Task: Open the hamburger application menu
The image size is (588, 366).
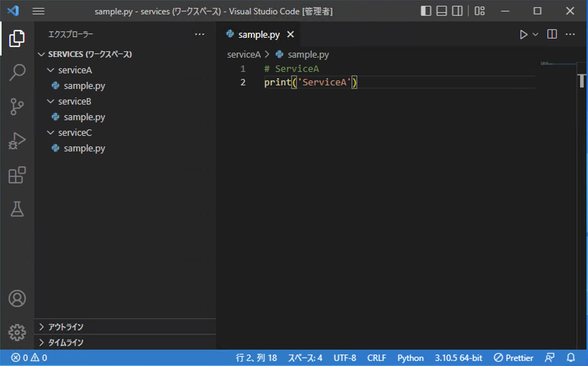Action: [38, 11]
